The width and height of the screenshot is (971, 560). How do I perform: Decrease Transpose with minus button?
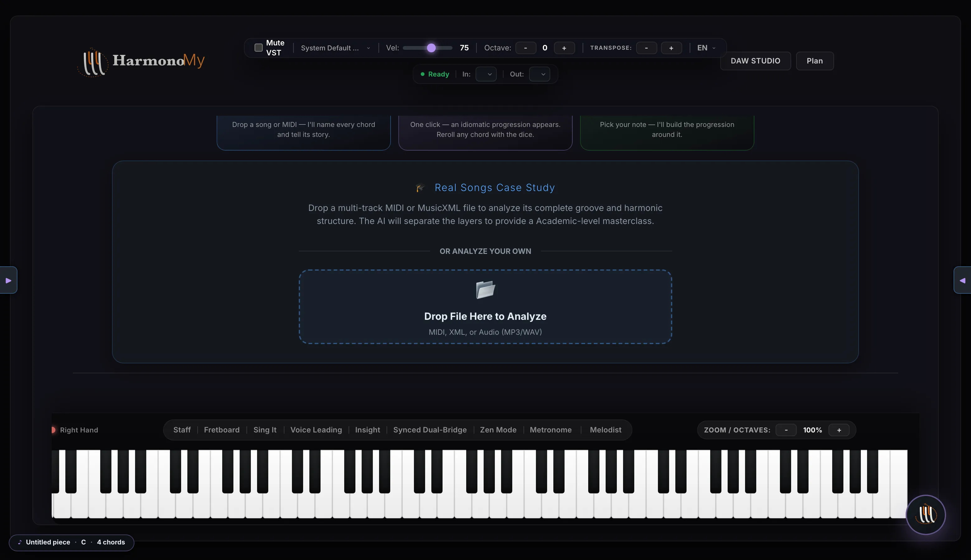click(x=646, y=48)
